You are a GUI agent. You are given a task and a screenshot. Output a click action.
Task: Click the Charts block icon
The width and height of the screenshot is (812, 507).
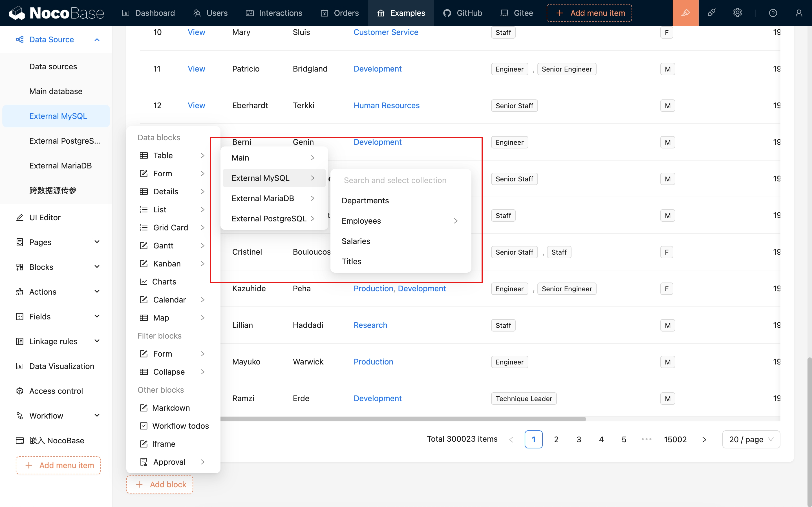pyautogui.click(x=144, y=282)
